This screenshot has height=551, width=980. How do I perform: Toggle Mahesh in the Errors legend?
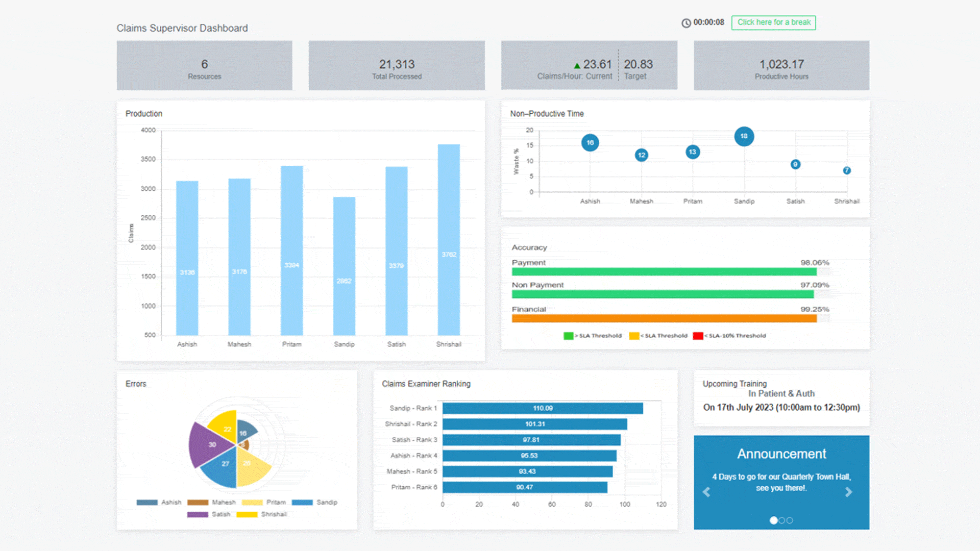coord(211,503)
